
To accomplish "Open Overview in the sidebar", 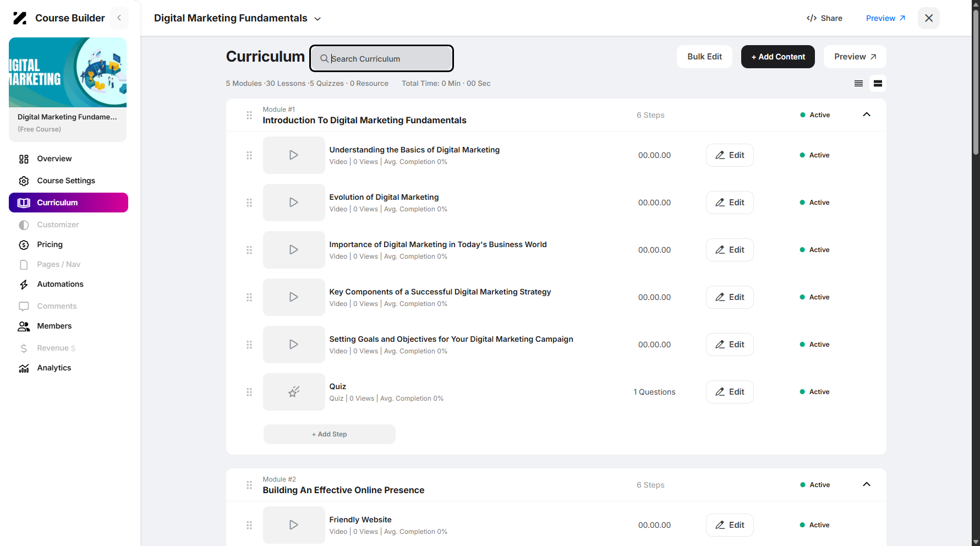I will point(68,159).
